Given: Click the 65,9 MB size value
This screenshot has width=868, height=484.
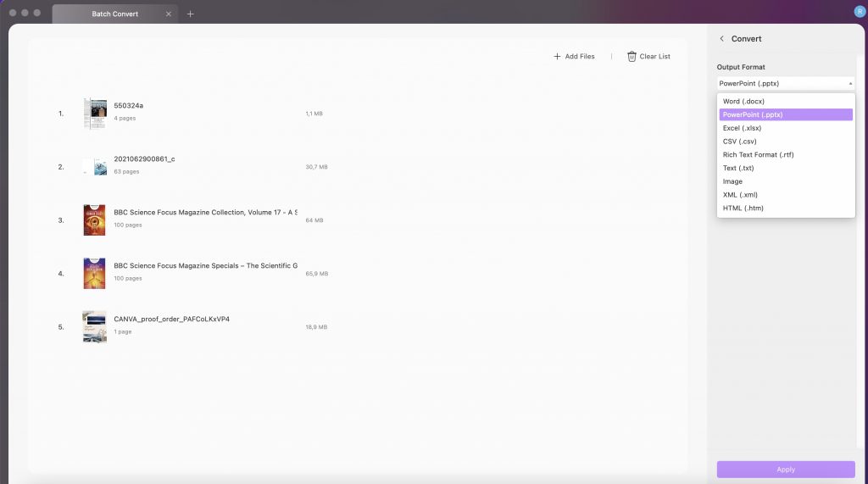Looking at the screenshot, I should click(x=317, y=274).
